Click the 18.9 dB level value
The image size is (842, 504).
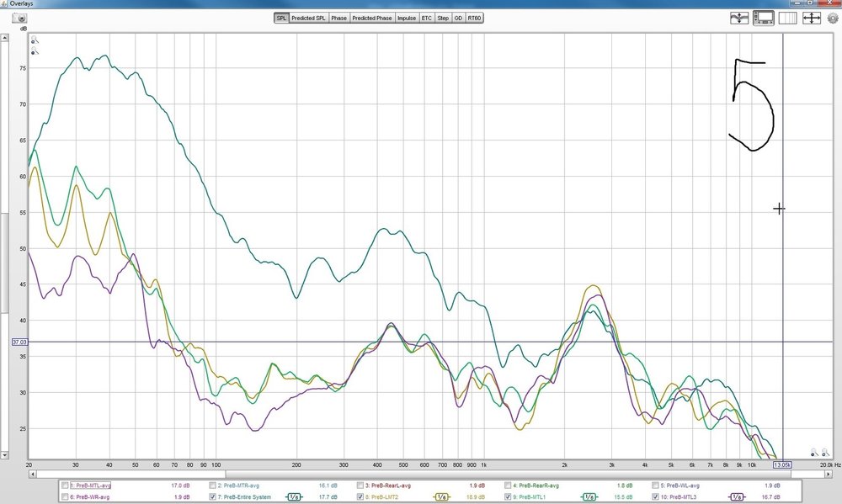pyautogui.click(x=475, y=497)
